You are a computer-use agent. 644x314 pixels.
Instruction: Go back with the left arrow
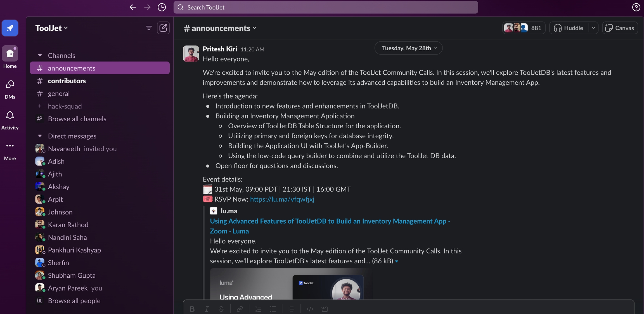pos(133,7)
